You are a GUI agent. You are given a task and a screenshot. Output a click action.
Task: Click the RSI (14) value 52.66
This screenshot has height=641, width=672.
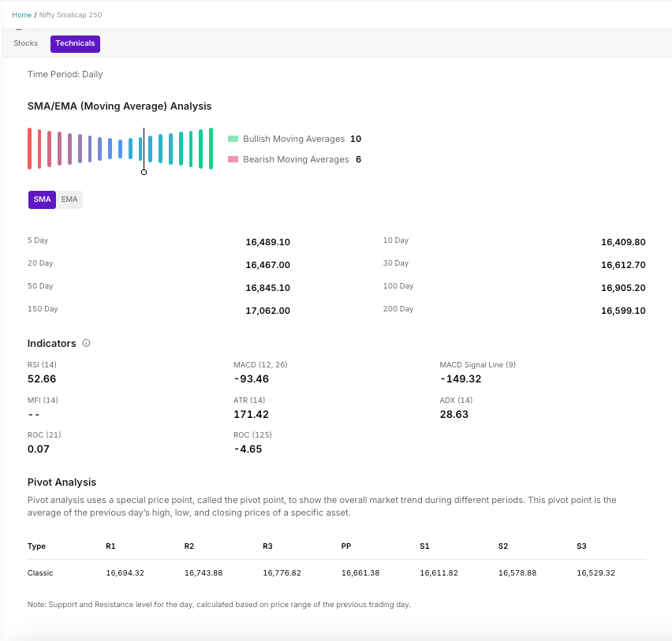tap(42, 379)
